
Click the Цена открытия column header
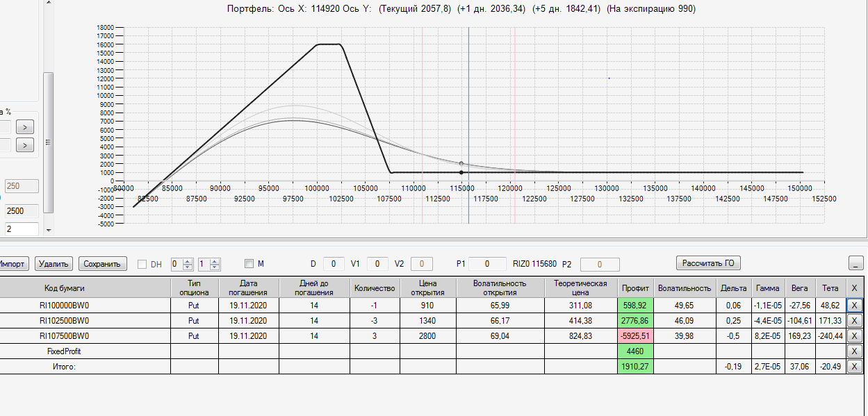(427, 288)
